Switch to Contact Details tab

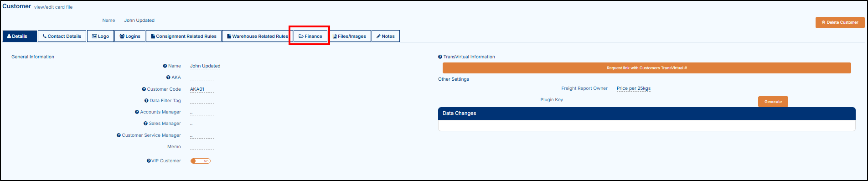[x=62, y=36]
